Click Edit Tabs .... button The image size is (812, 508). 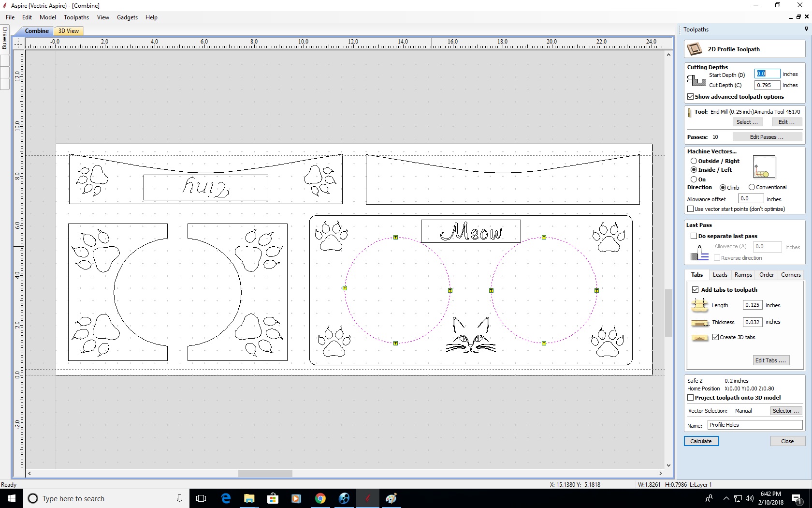pos(771,360)
